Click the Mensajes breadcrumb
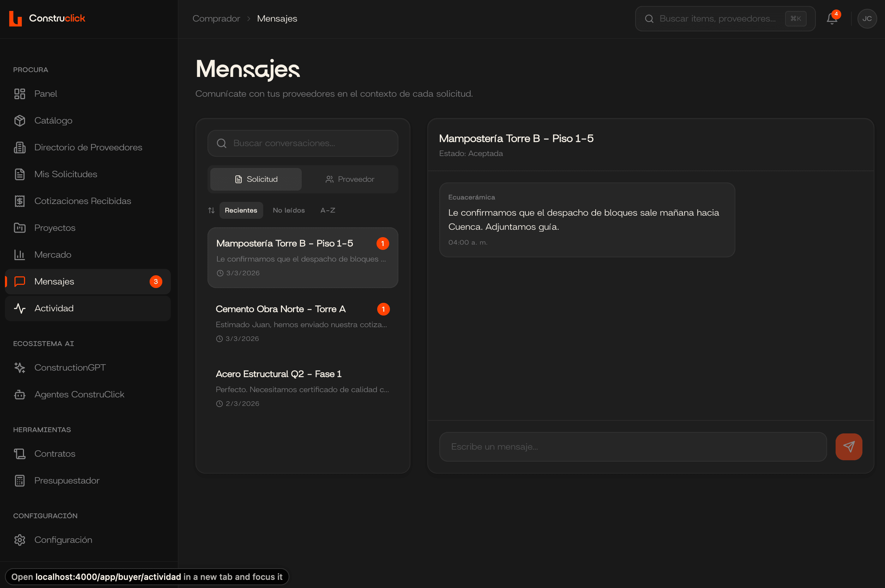The width and height of the screenshot is (885, 588). [x=277, y=19]
